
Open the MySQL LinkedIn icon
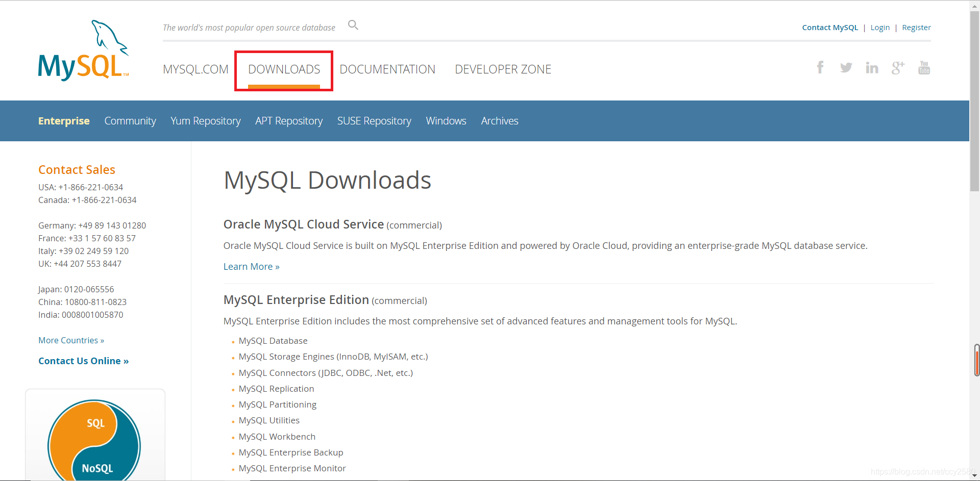click(x=872, y=67)
